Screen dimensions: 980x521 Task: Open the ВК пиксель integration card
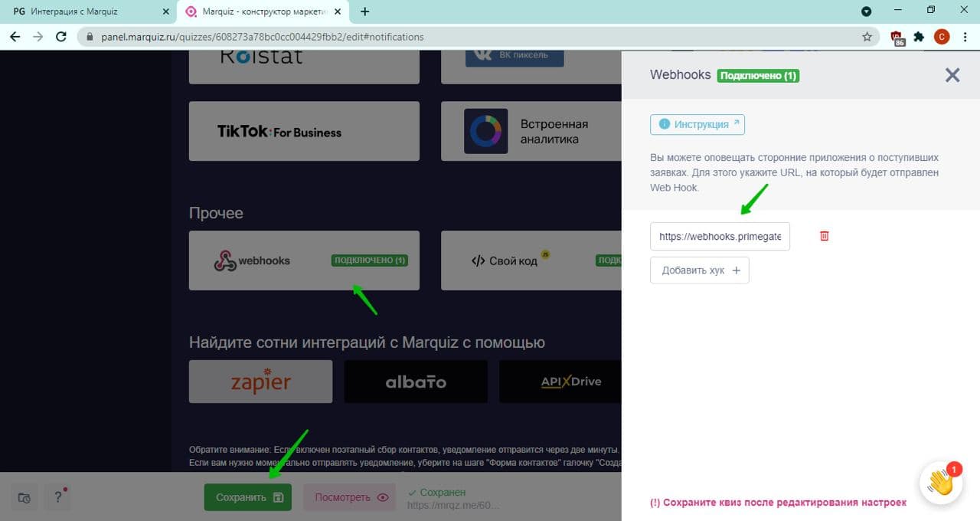tap(531, 67)
